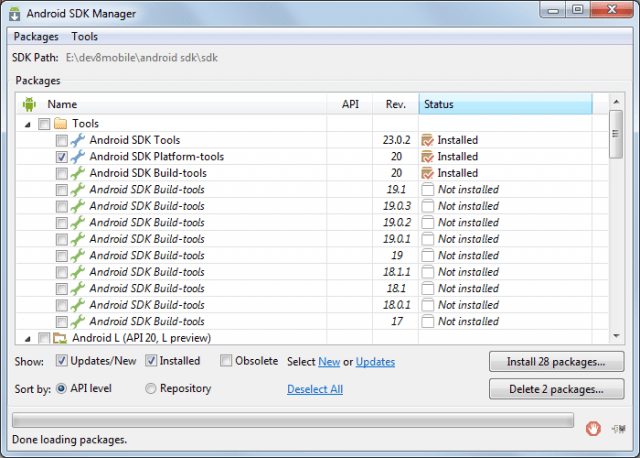Check the Android L (API 20) group checkbox
640x458 pixels.
pyautogui.click(x=44, y=338)
